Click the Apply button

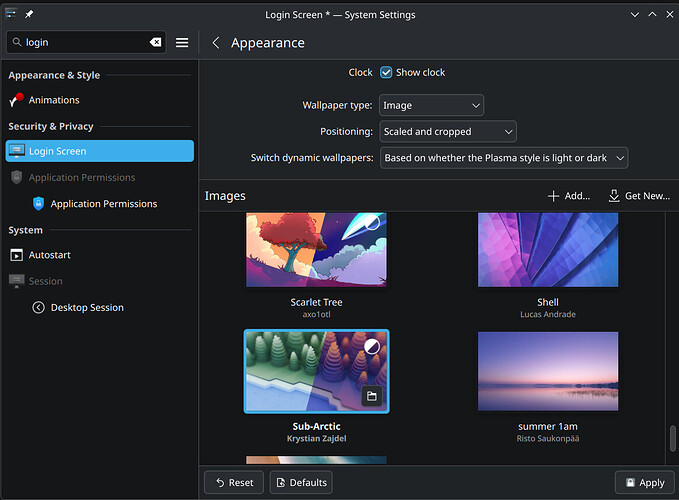(x=643, y=482)
